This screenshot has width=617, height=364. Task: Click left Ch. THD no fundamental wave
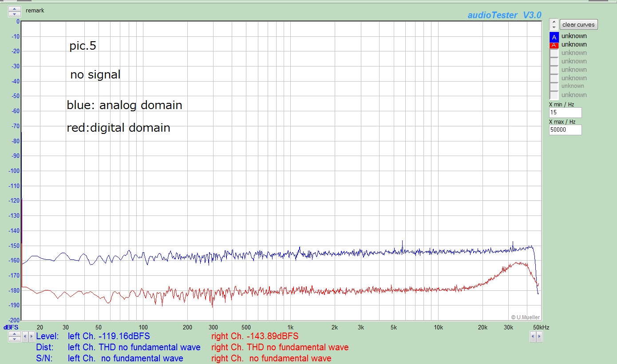tap(134, 347)
